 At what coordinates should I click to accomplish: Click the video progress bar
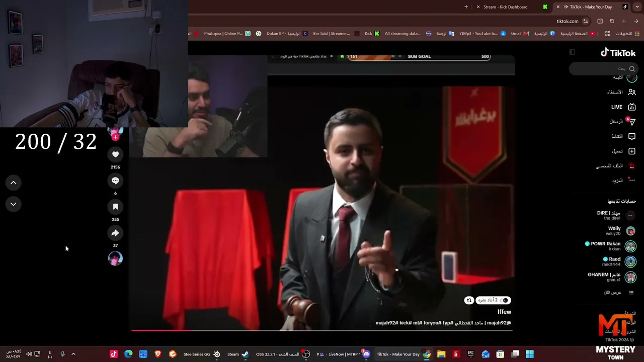click(x=322, y=330)
